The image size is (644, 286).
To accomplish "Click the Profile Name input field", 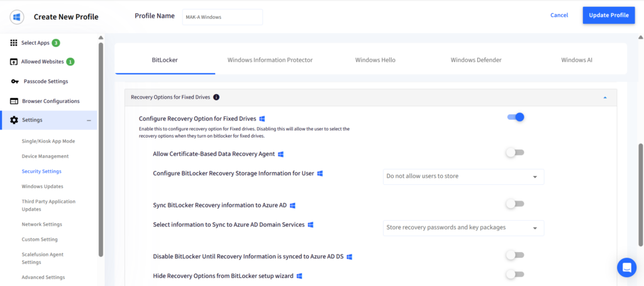I will click(222, 17).
